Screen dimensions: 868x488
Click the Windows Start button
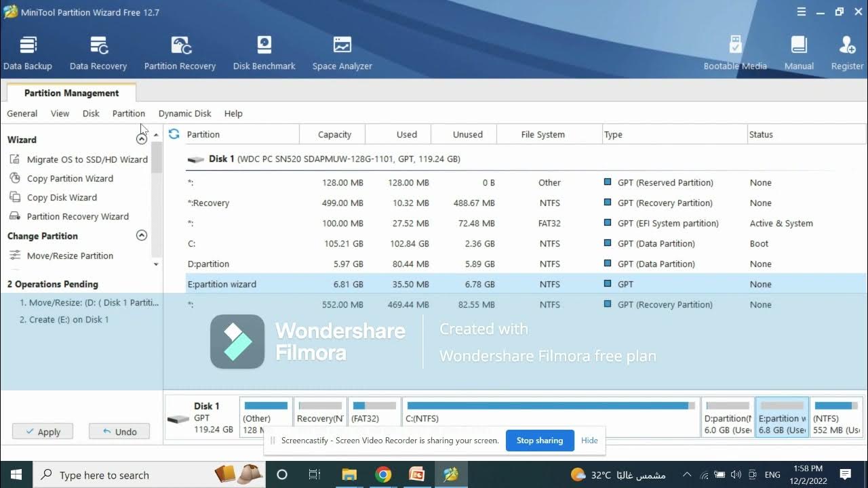coord(16,474)
